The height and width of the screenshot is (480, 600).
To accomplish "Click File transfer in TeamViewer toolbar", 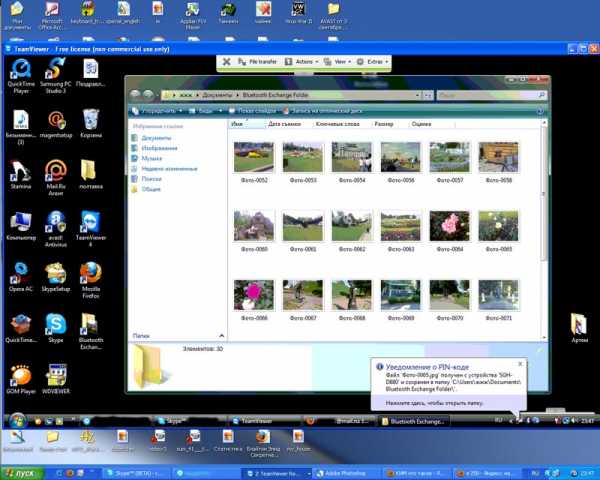I will 257,62.
